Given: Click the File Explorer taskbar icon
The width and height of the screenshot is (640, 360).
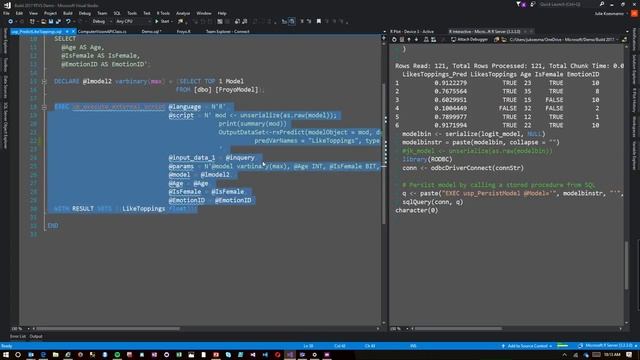Looking at the screenshot, I should [56, 355].
